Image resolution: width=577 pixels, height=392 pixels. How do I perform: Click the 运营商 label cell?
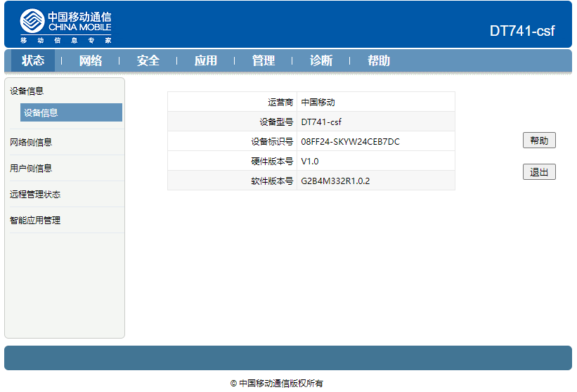point(232,102)
